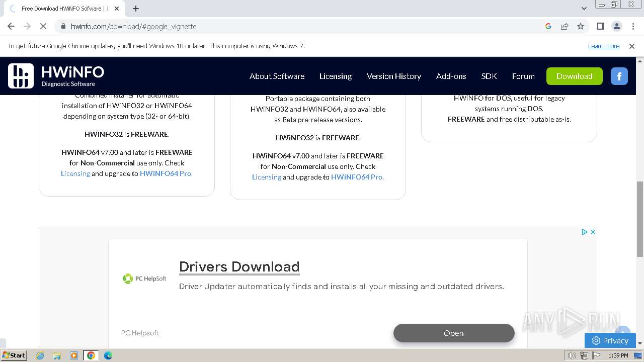644x362 pixels.
Task: Open About Software menu item
Action: pos(277,76)
